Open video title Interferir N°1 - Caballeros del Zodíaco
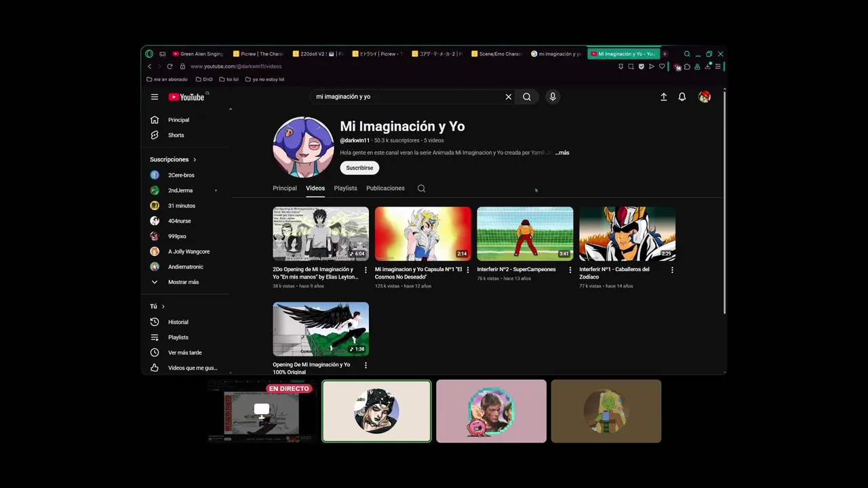This screenshot has height=488, width=868. click(x=614, y=273)
